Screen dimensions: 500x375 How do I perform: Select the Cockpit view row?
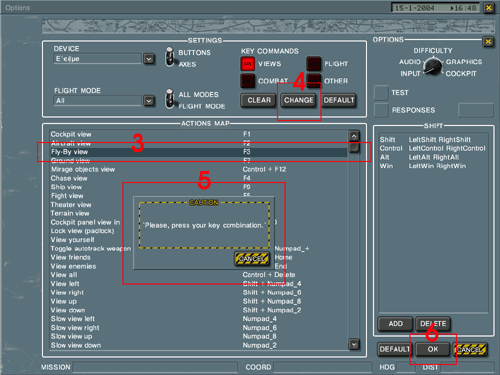click(198, 134)
